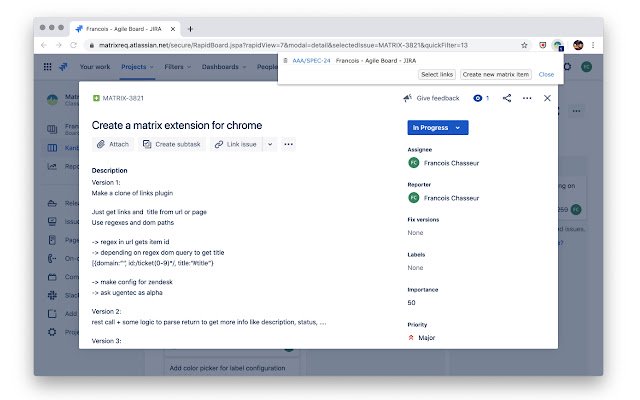
Task: Open the In Progress status dropdown
Action: point(438,128)
